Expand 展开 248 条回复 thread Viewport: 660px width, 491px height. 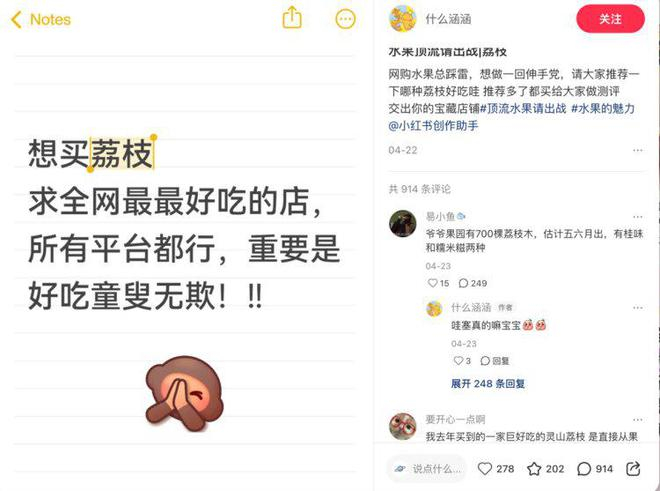[488, 384]
